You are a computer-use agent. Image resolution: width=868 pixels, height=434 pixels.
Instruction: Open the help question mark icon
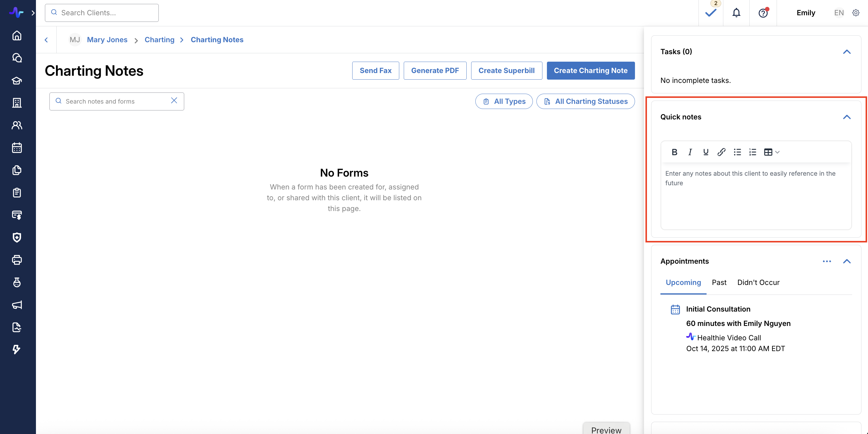pos(763,13)
